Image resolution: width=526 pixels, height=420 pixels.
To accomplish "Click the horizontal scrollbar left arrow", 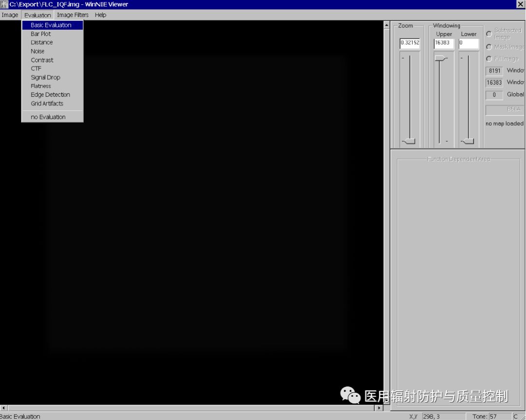I will click(x=3, y=408).
